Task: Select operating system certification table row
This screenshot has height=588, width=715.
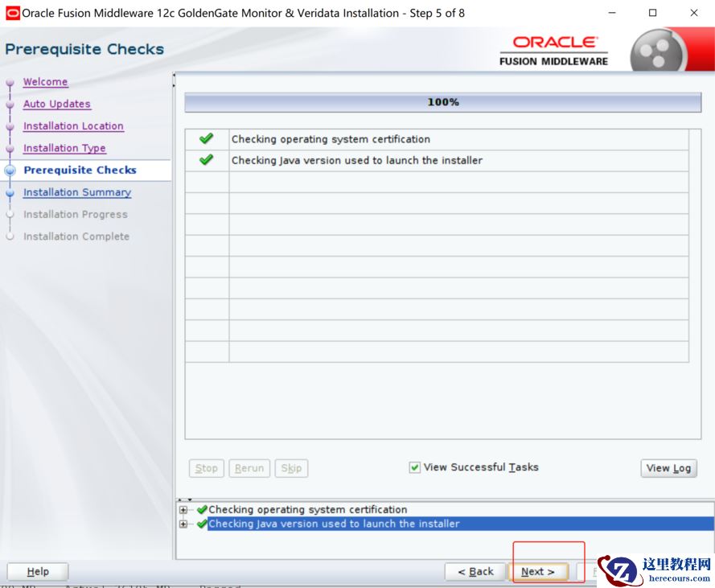Action: point(437,139)
